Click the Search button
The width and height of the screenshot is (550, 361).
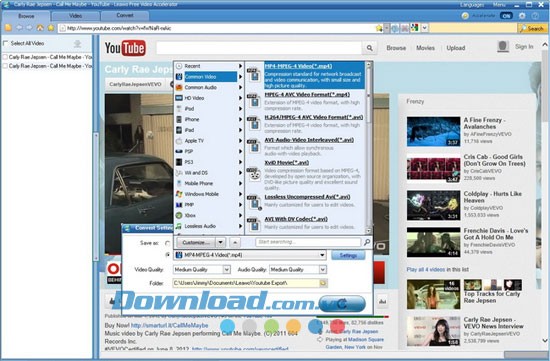[x=532, y=28]
